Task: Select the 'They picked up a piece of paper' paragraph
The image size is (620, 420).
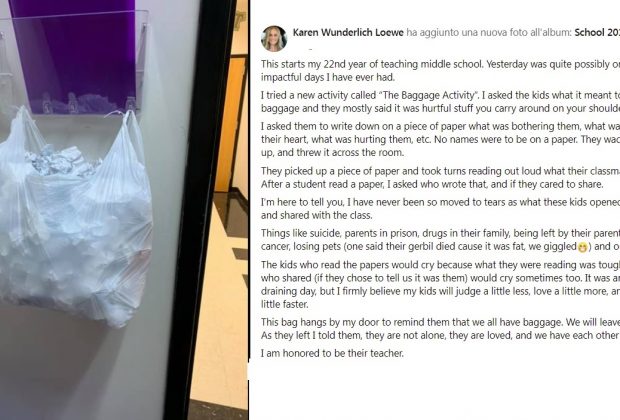Action: [x=440, y=178]
